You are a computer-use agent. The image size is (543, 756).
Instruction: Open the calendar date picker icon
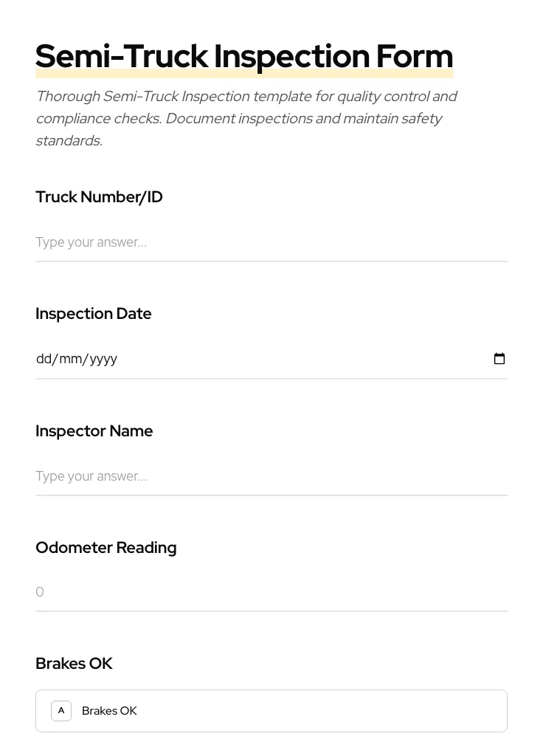coord(499,359)
